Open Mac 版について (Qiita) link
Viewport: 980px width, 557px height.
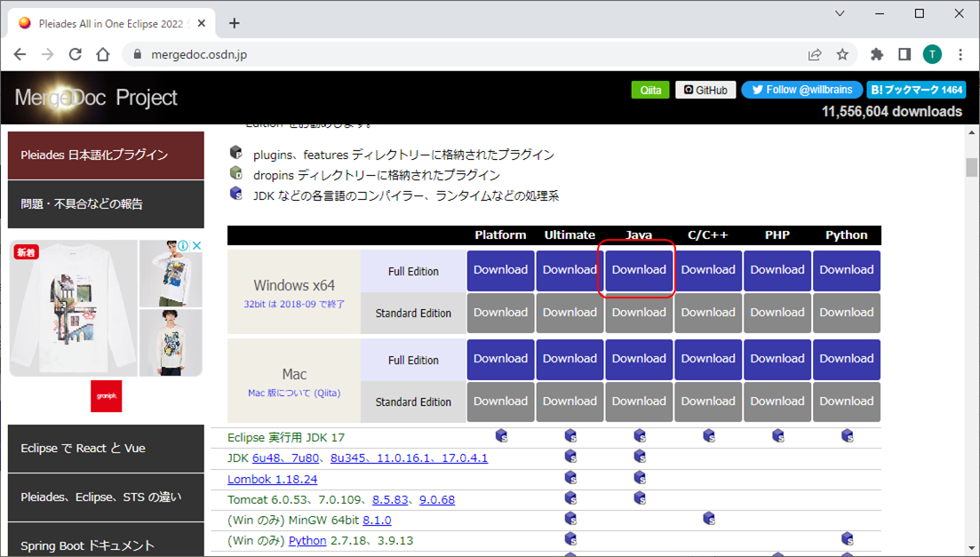pyautogui.click(x=294, y=393)
